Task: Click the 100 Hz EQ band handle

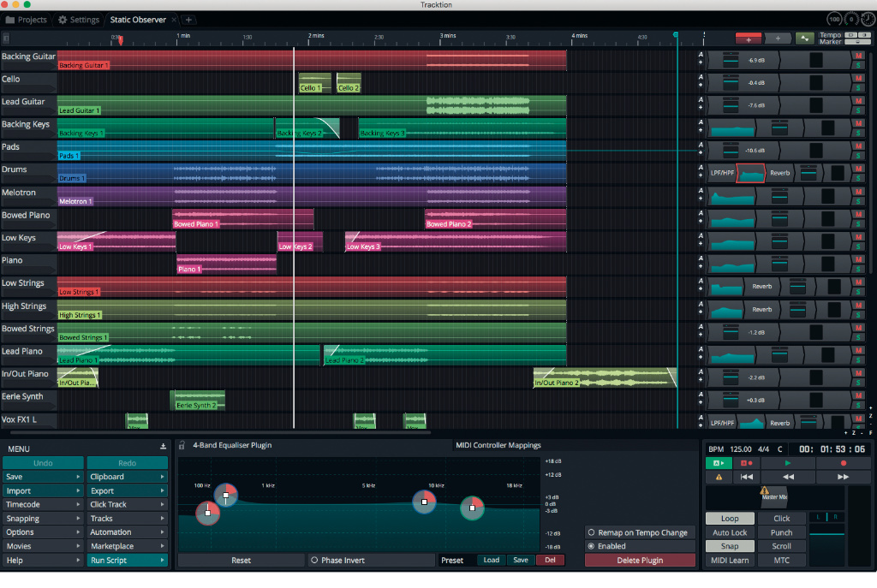Action: [x=207, y=513]
